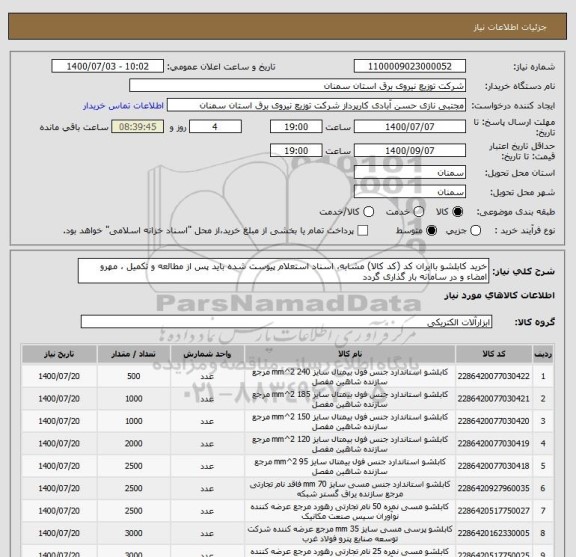Click the جزئیات اطلاعات نیاز page title
Image resolution: width=576 pixels, height=557 pixels.
coord(510,27)
